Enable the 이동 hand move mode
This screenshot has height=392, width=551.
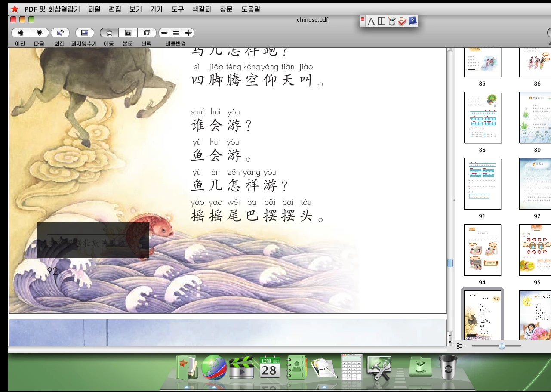point(109,33)
